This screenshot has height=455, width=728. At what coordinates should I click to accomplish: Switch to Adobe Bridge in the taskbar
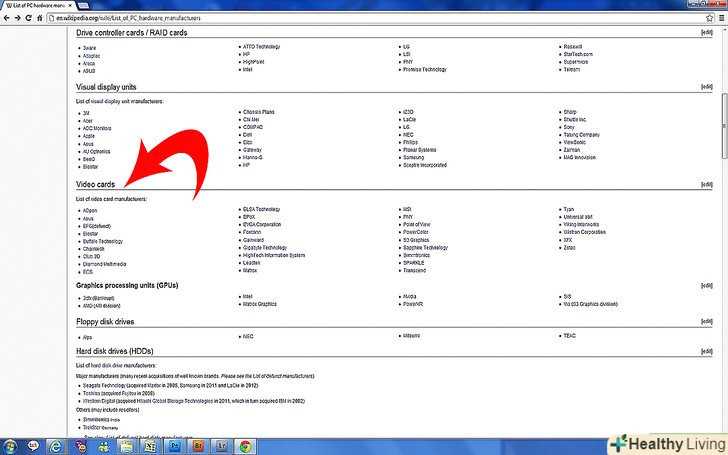tap(198, 447)
